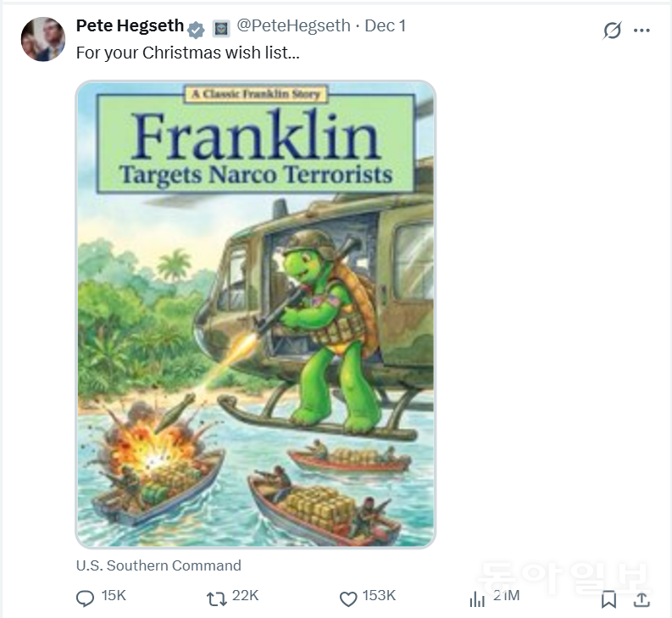Open the three-dot More options menu
The width and height of the screenshot is (672, 618).
pos(641,31)
